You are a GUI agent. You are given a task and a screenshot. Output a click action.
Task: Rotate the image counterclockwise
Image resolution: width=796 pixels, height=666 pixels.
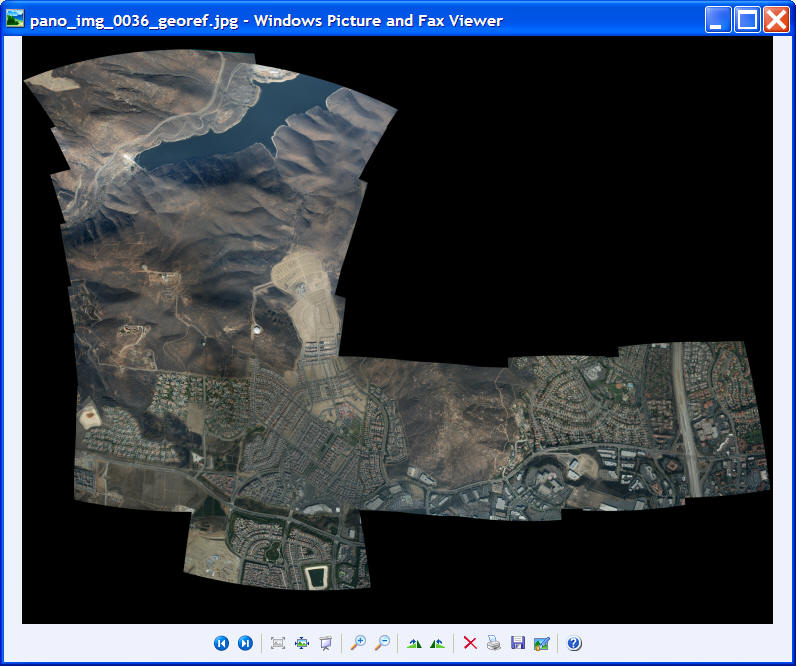pos(437,643)
